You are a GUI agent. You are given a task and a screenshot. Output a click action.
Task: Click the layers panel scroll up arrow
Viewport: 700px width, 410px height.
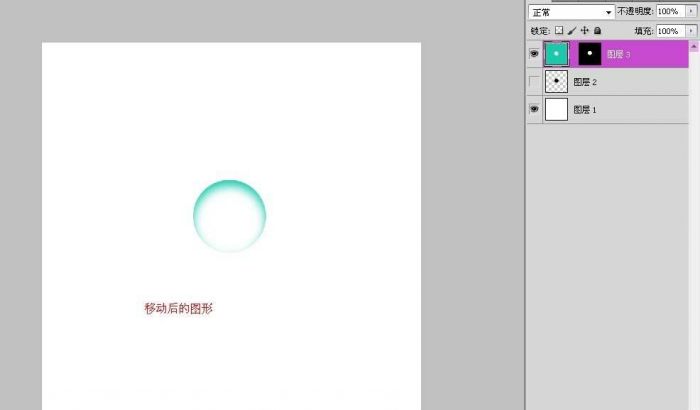pos(694,46)
